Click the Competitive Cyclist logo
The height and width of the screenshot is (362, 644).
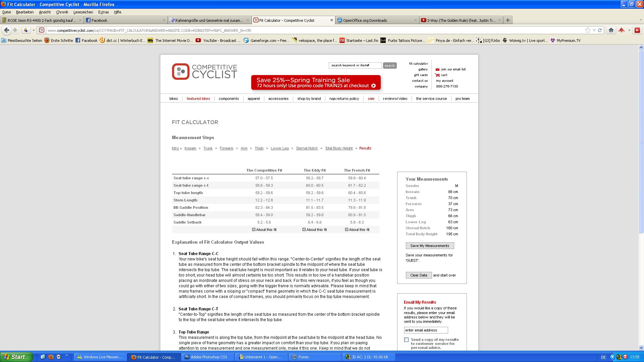(205, 71)
